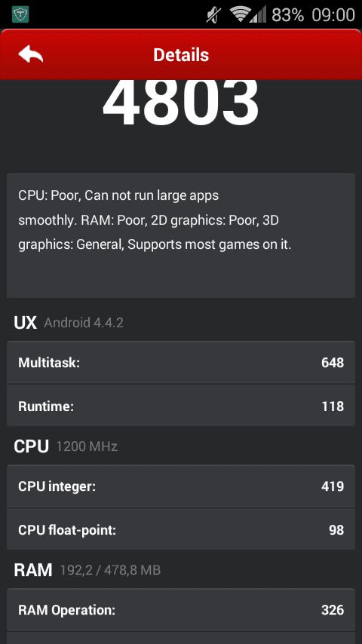
Task: Select the CPU integer row
Action: 181,486
